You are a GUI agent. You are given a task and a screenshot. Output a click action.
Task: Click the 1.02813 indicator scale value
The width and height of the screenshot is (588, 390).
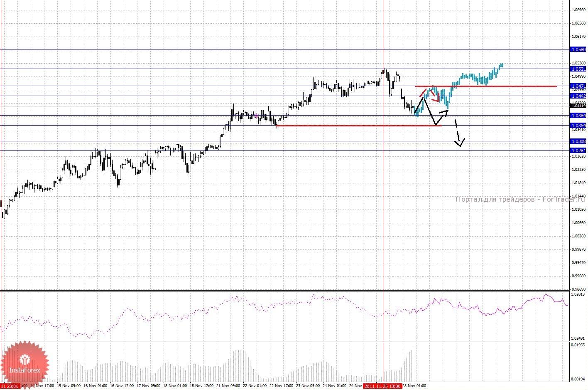tap(578, 295)
